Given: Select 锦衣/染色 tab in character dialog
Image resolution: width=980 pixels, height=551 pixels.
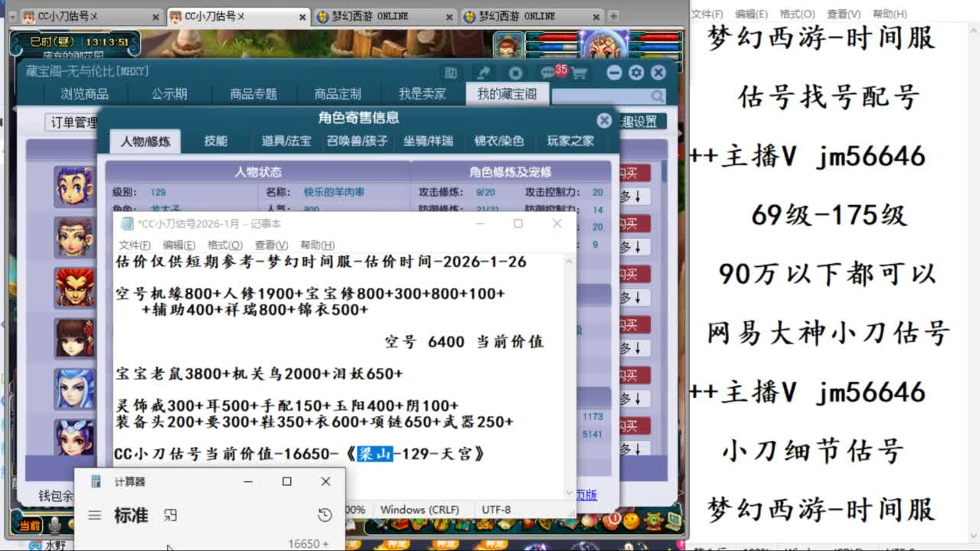Looking at the screenshot, I should (x=499, y=142).
